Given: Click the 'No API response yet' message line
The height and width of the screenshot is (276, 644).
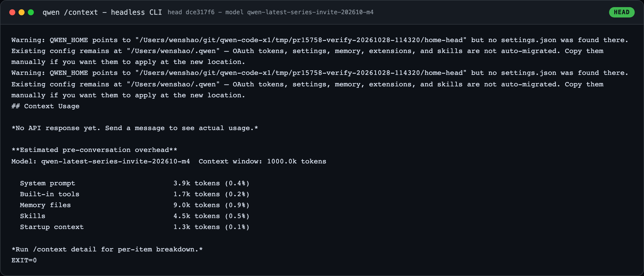Looking at the screenshot, I should (135, 128).
